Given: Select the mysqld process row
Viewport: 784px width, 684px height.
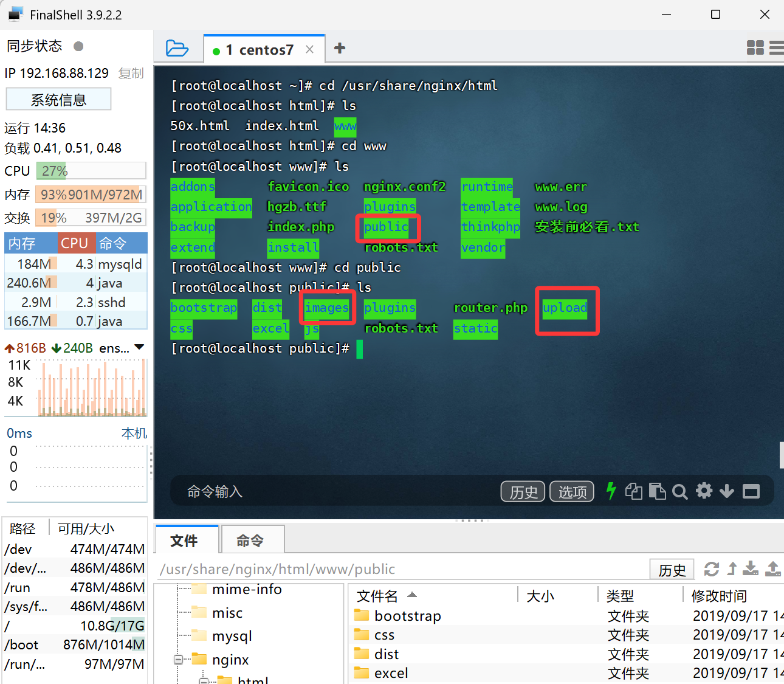Looking at the screenshot, I should (76, 264).
